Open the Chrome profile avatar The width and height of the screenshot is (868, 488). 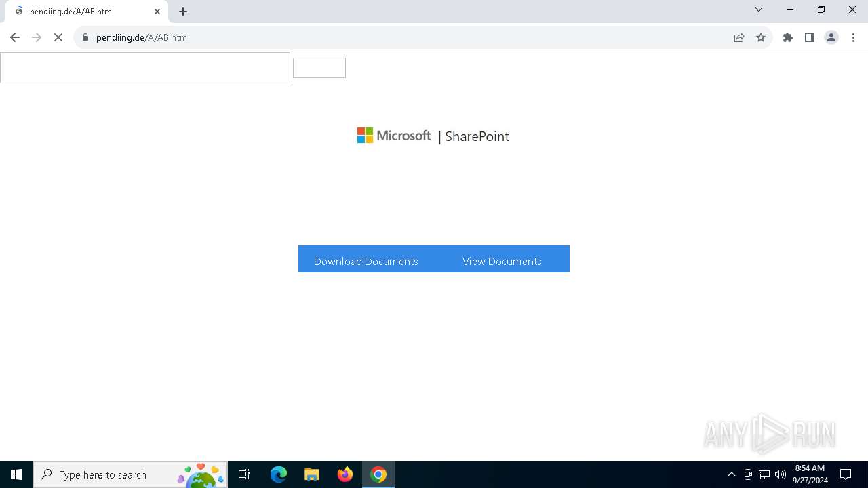tap(831, 37)
